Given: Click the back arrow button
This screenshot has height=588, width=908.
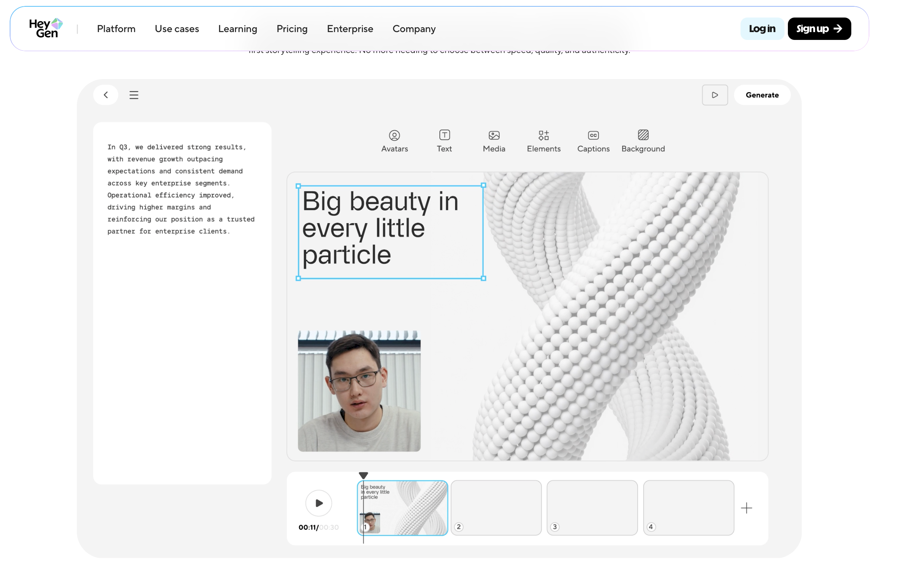Looking at the screenshot, I should click(x=106, y=95).
